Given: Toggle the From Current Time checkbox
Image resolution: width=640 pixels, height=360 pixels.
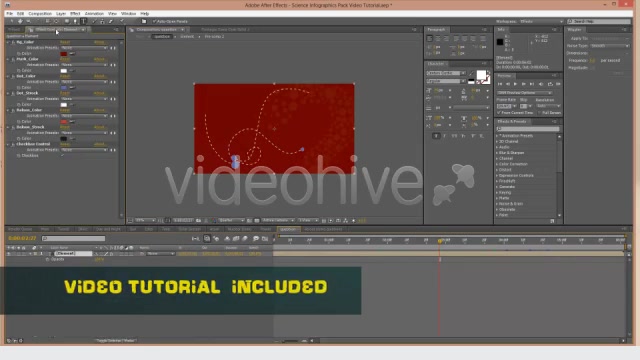Looking at the screenshot, I should click(x=498, y=112).
